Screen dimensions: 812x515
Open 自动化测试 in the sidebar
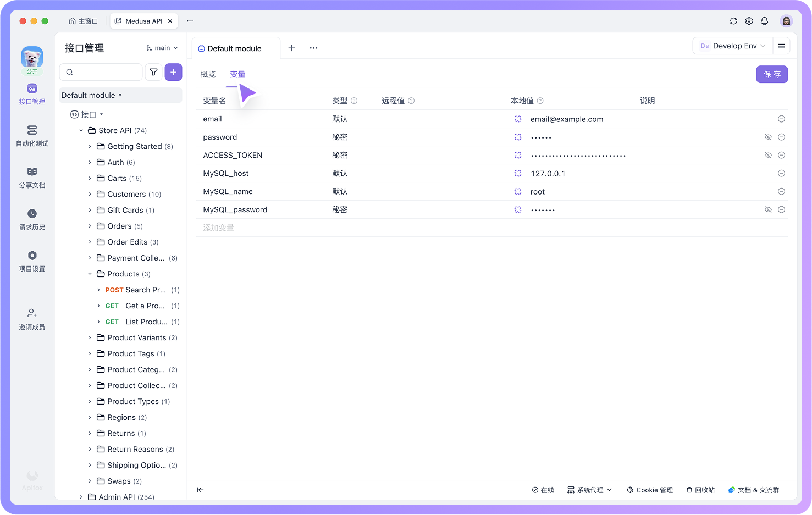32,136
